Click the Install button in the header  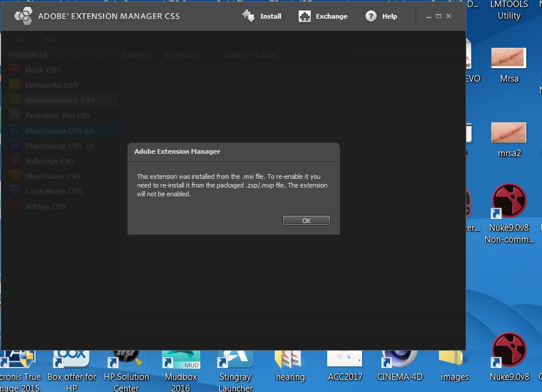coord(262,16)
